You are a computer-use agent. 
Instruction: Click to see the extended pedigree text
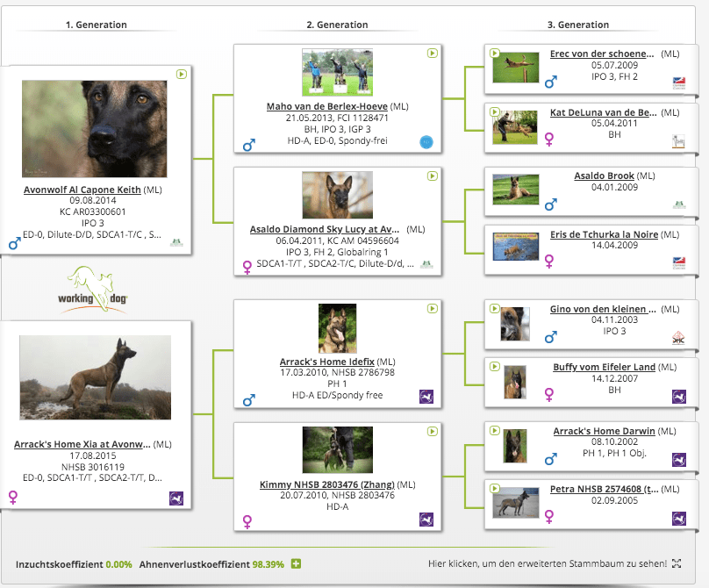click(547, 563)
